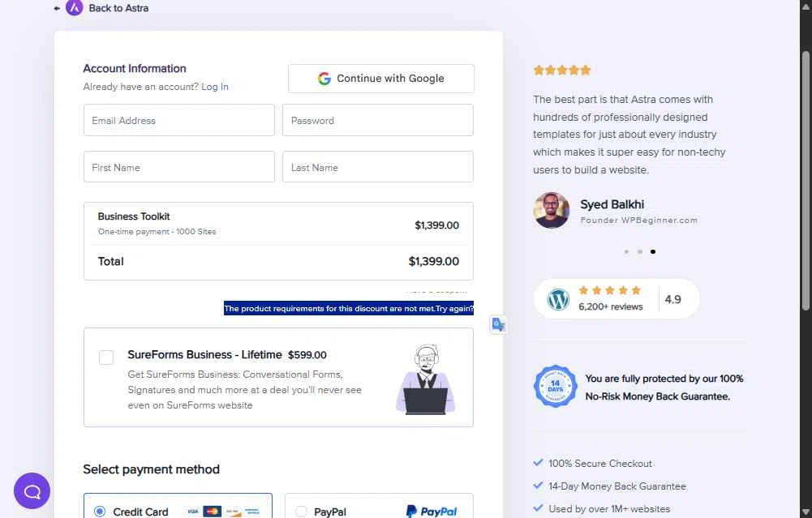Show second testimonial via middle carousel dot
812x518 pixels.
640,251
